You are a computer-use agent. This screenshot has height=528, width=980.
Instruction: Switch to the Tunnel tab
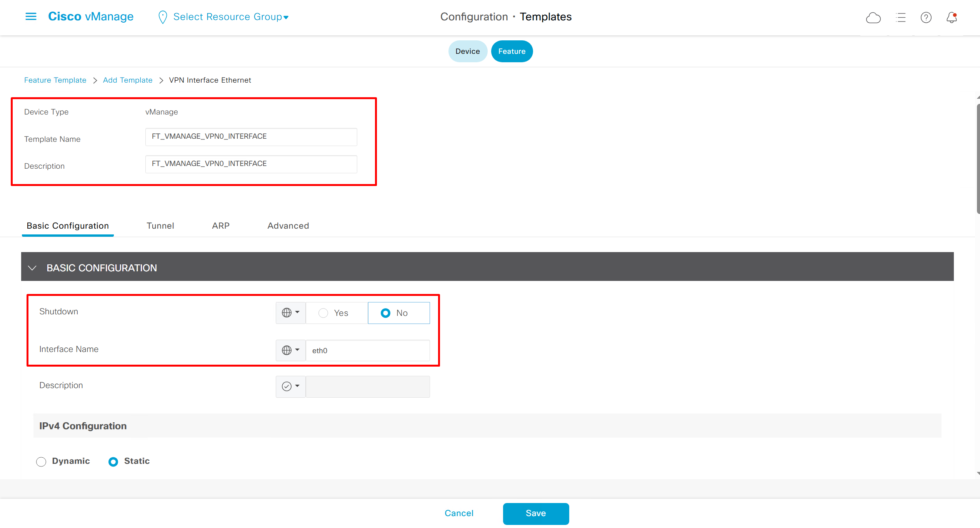click(x=160, y=226)
